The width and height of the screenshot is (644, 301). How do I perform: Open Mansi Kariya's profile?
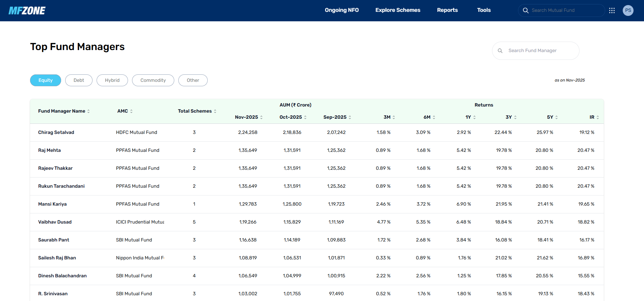pyautogui.click(x=52, y=204)
